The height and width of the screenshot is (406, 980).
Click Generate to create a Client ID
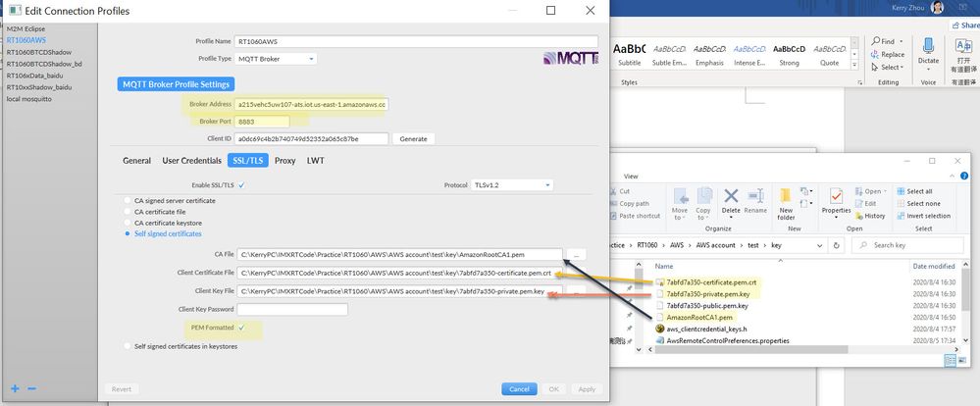pos(413,138)
